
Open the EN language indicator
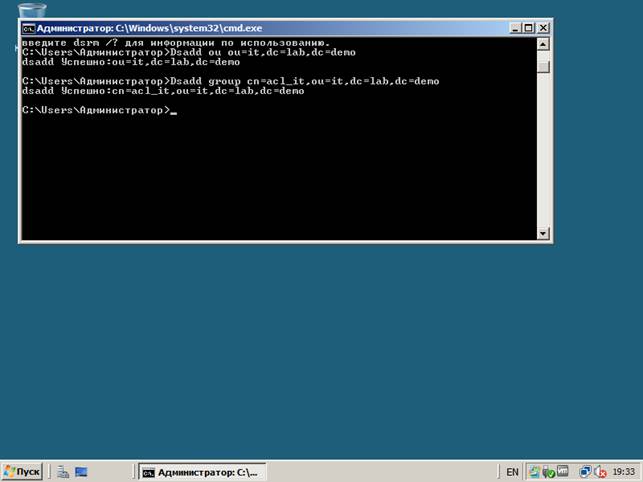pyautogui.click(x=512, y=472)
